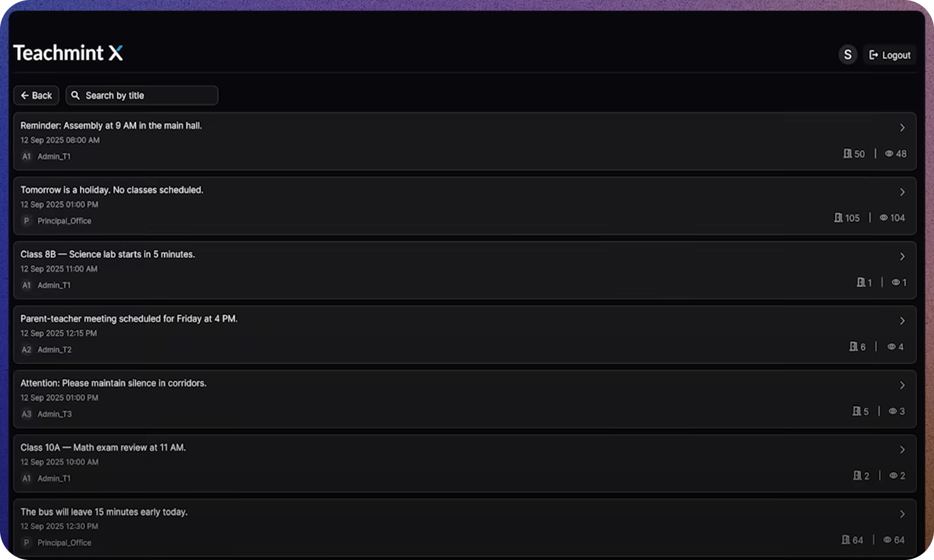This screenshot has height=560, width=934.
Task: Click the eye views icon showing 64
Action: (887, 540)
